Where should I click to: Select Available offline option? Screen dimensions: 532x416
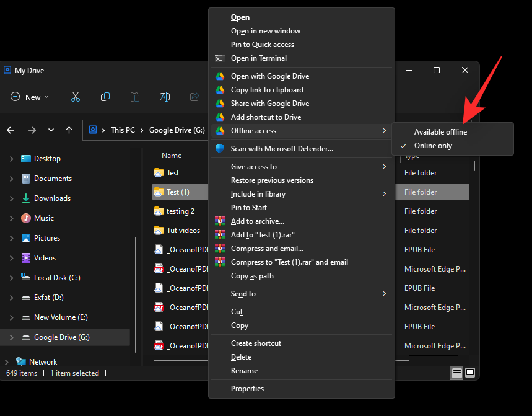pyautogui.click(x=452, y=132)
